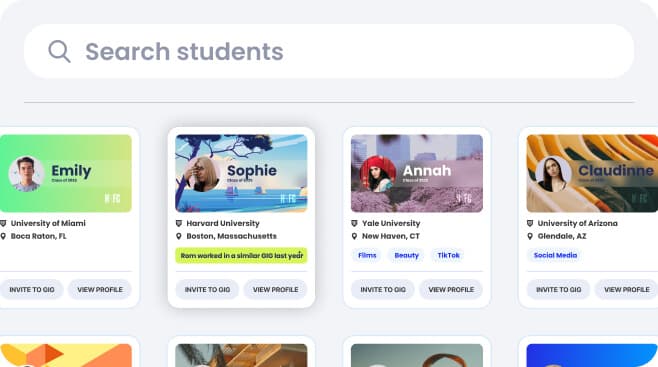Click Claudinne's Social Media tag
Screen dimensions: 658x367
click(x=555, y=255)
